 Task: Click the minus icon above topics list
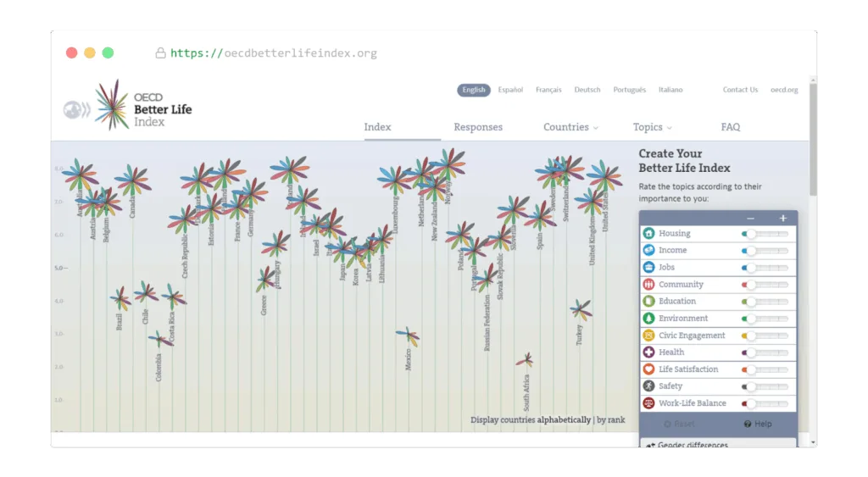750,219
